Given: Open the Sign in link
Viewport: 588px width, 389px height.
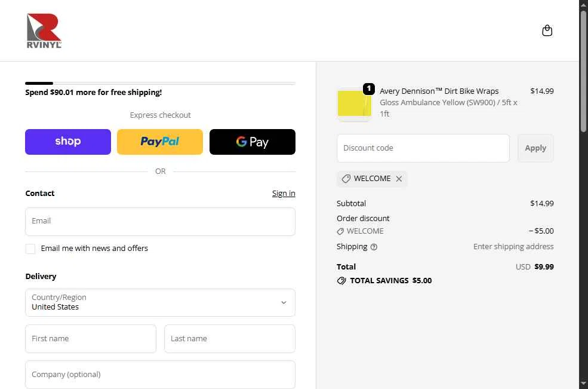Looking at the screenshot, I should pyautogui.click(x=284, y=194).
